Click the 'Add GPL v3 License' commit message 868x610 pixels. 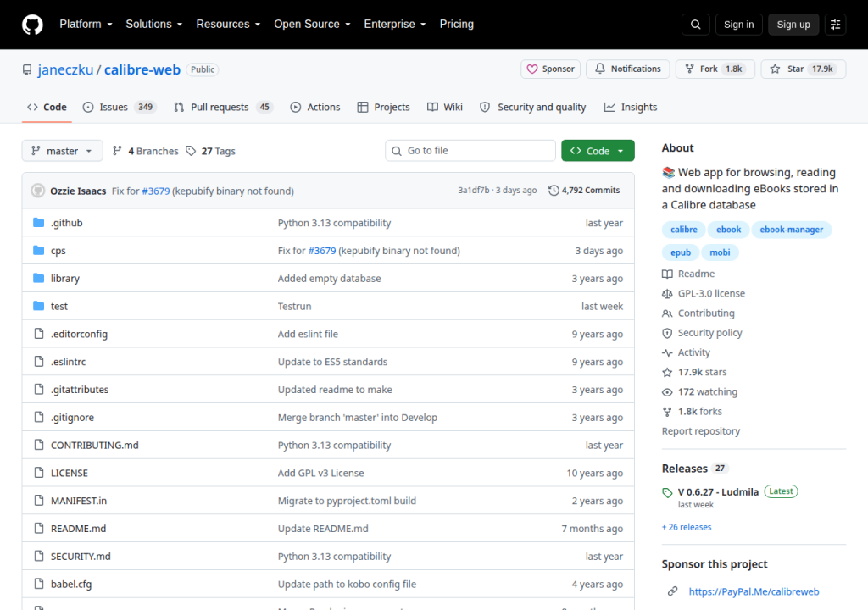click(320, 474)
